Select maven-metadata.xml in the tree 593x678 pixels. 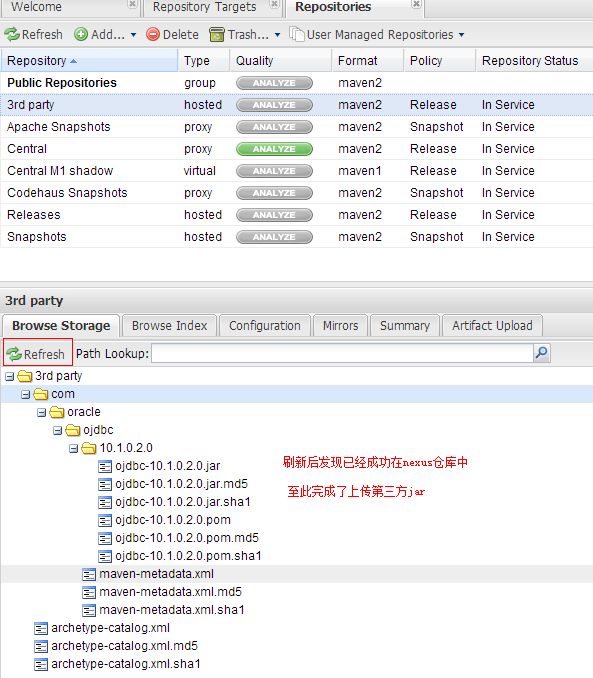[x=157, y=574]
